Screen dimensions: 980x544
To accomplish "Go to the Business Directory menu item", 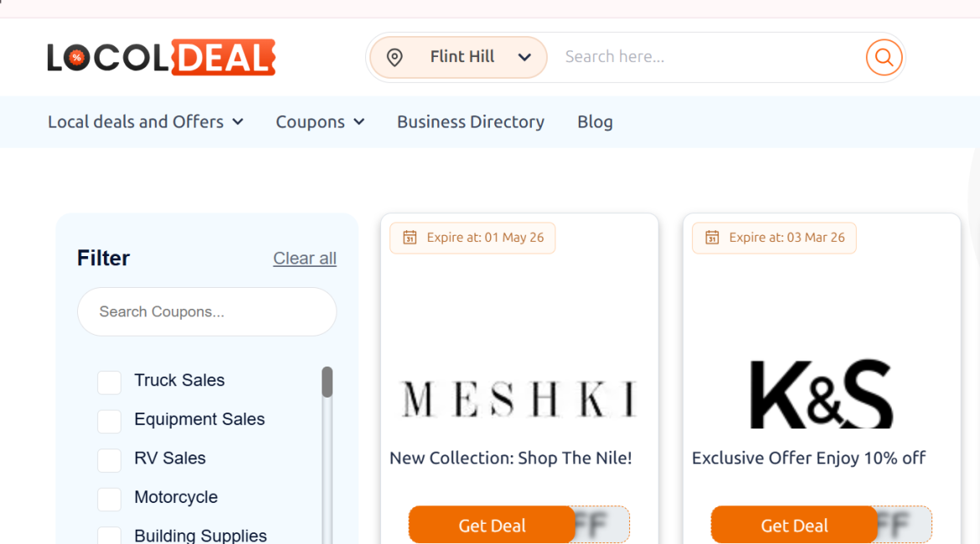I will [x=470, y=121].
